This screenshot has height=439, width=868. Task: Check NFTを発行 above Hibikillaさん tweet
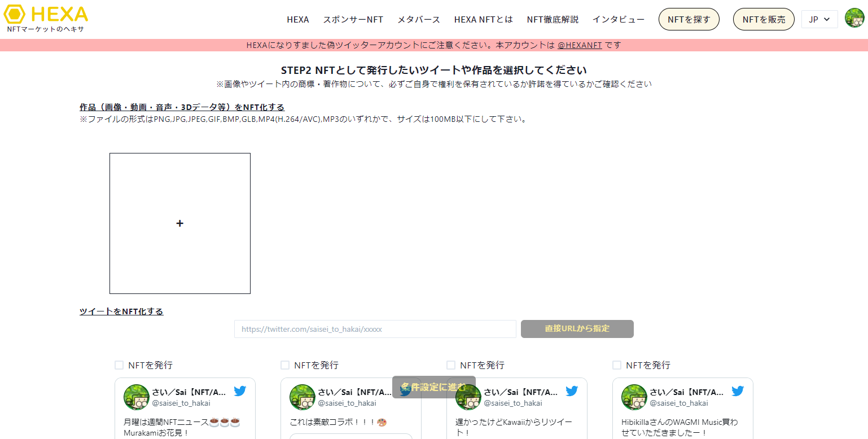617,365
